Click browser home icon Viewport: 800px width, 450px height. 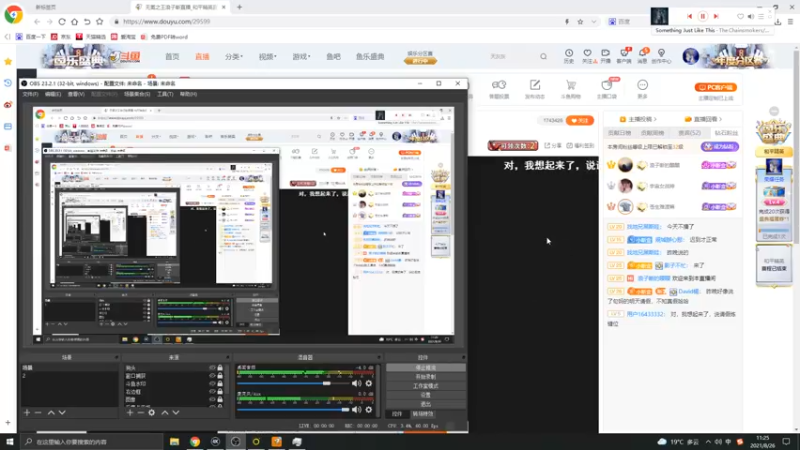[74, 21]
